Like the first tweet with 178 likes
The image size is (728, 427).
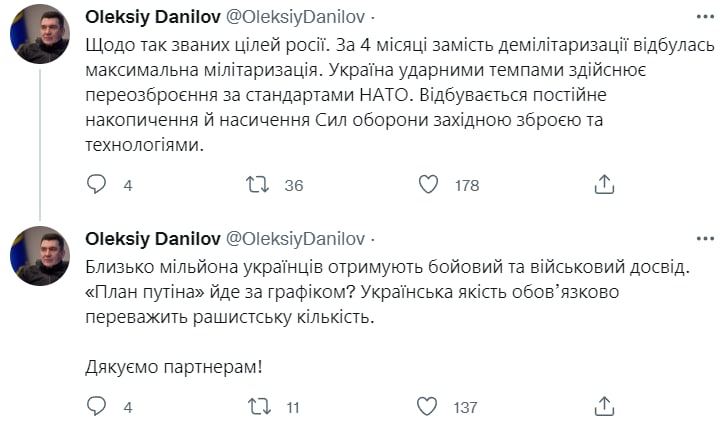[x=428, y=185]
